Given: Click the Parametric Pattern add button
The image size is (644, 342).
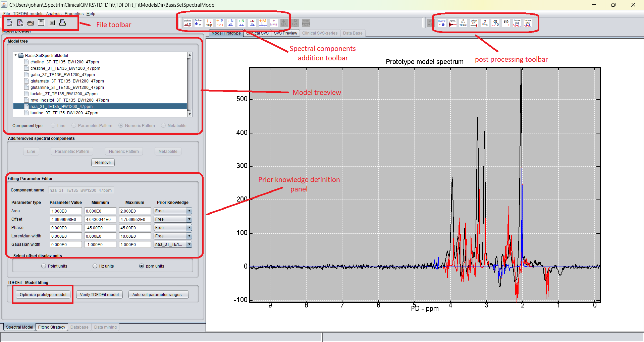Looking at the screenshot, I should coord(72,152).
